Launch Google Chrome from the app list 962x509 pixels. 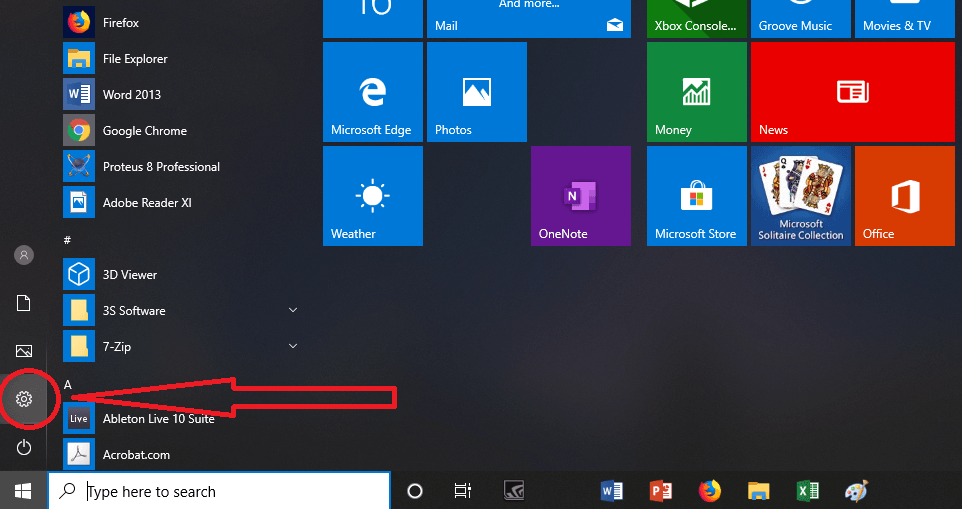[x=181, y=131]
